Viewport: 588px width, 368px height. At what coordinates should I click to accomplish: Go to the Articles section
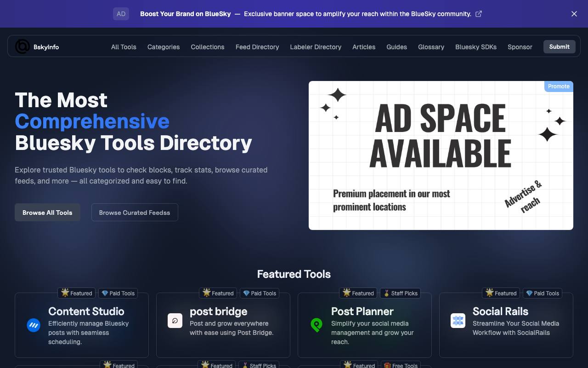pyautogui.click(x=364, y=47)
